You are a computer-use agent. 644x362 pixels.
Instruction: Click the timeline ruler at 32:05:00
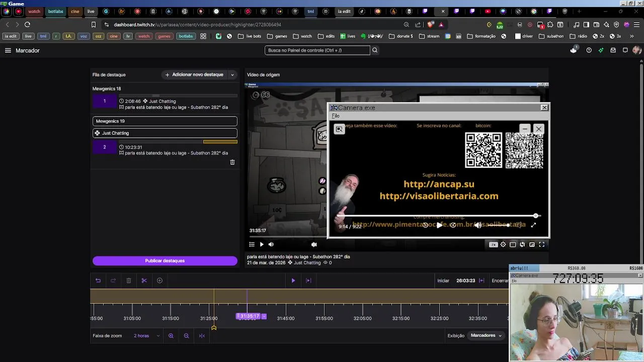[362, 318]
